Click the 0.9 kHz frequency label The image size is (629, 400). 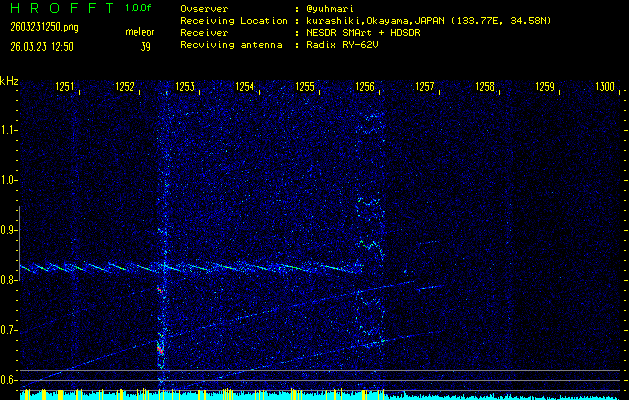(x=7, y=230)
